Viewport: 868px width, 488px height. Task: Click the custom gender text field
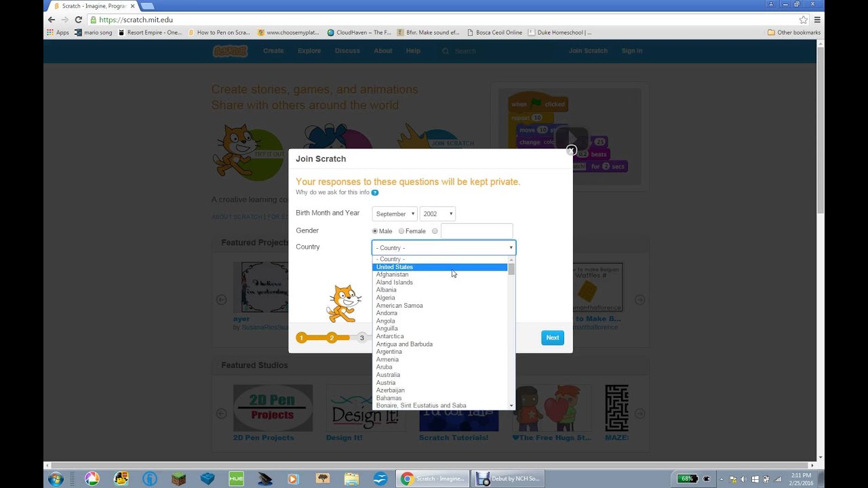pos(477,231)
